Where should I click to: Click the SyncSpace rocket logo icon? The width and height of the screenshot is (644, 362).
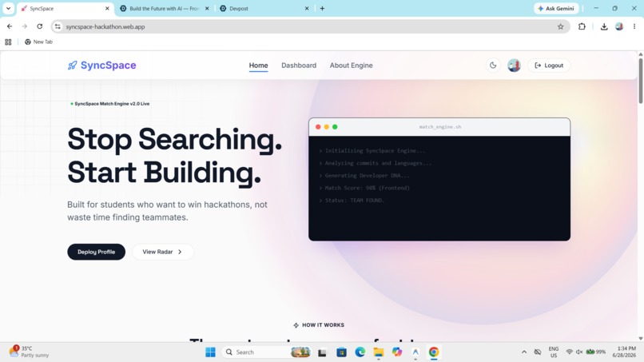click(x=72, y=66)
